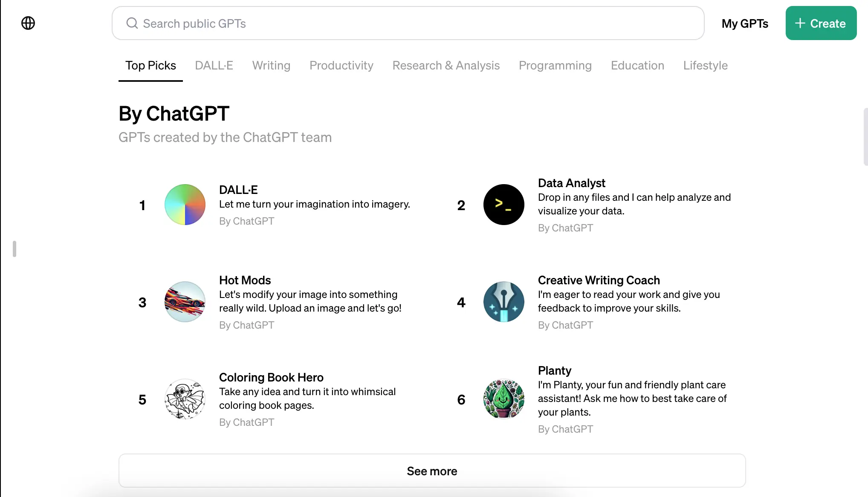Open the DALL·E color wheel icon
This screenshot has height=497, width=868.
(185, 205)
